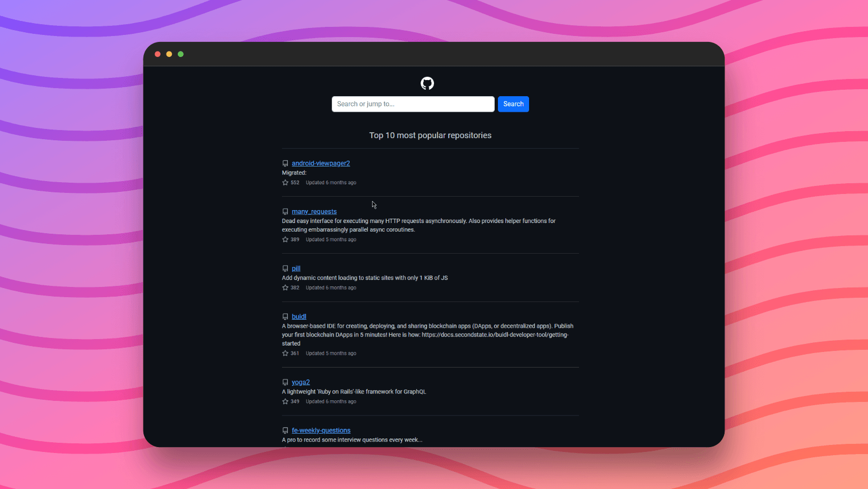Click 'Updated 5 months ago' under many_requests
Screen dimensions: 868x489
pos(331,240)
